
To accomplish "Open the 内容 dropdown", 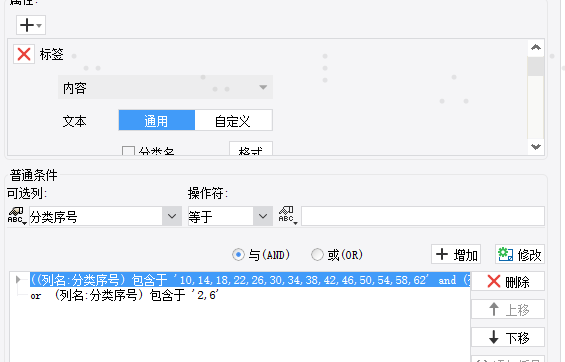I will 165,88.
